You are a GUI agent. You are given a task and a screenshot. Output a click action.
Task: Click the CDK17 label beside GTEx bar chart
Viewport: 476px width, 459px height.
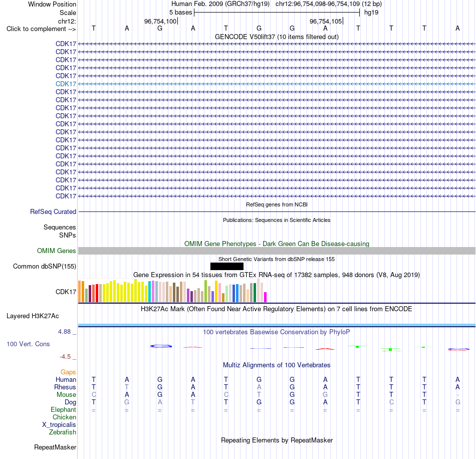66,292
